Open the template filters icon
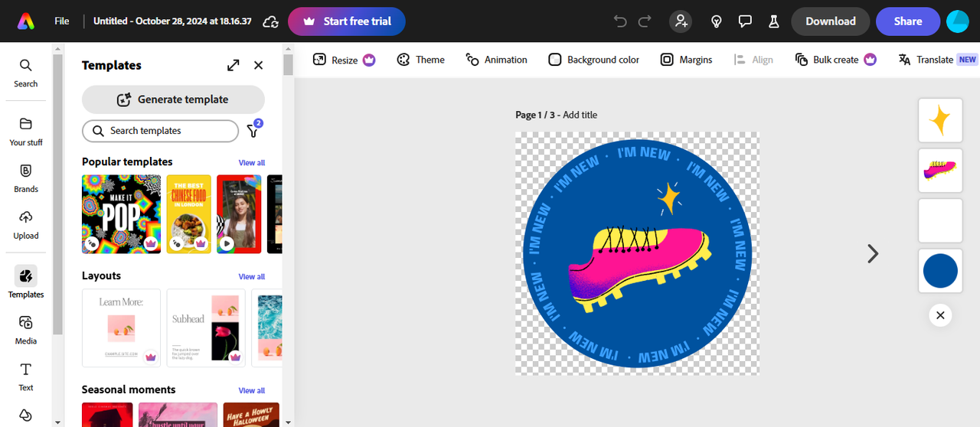 [253, 131]
